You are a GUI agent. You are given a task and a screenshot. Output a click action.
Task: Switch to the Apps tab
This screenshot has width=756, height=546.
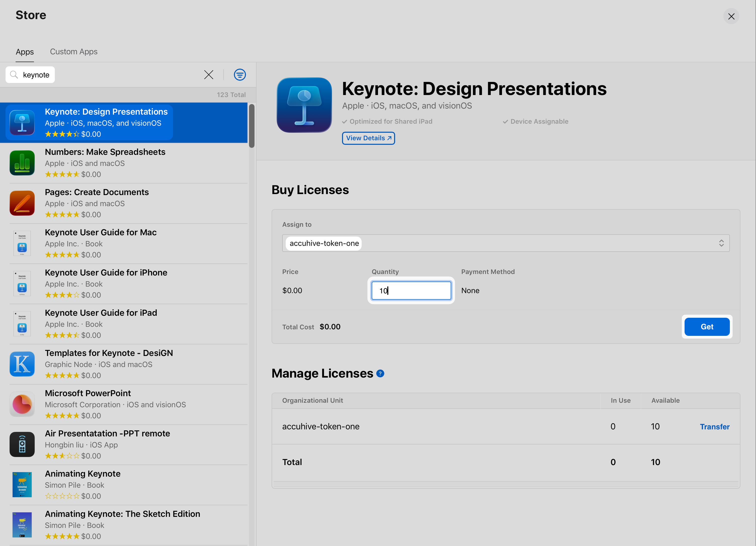tap(25, 52)
